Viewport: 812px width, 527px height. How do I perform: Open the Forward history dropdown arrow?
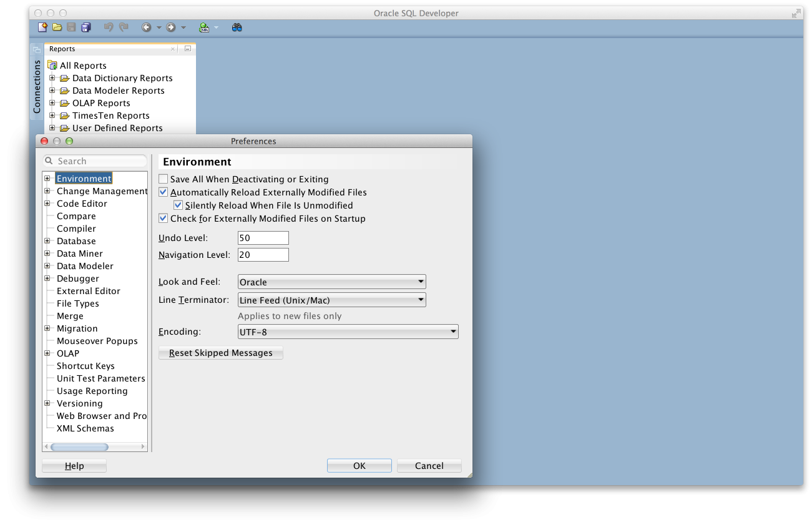[183, 27]
